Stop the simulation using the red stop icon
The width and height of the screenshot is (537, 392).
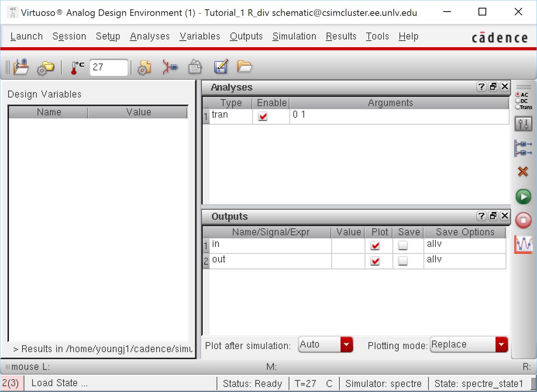[523, 221]
